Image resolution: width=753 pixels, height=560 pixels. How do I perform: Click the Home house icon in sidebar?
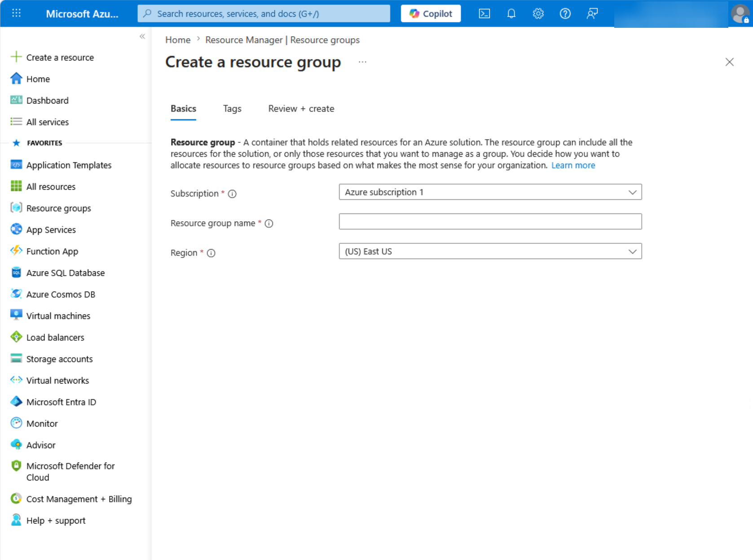16,79
